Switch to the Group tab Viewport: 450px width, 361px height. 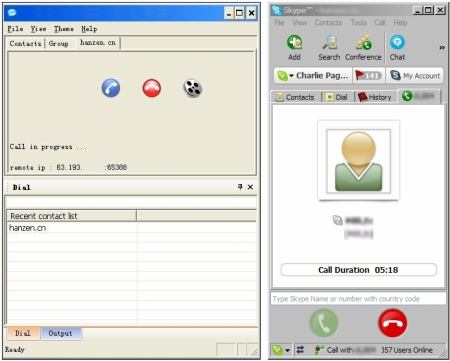click(x=59, y=44)
